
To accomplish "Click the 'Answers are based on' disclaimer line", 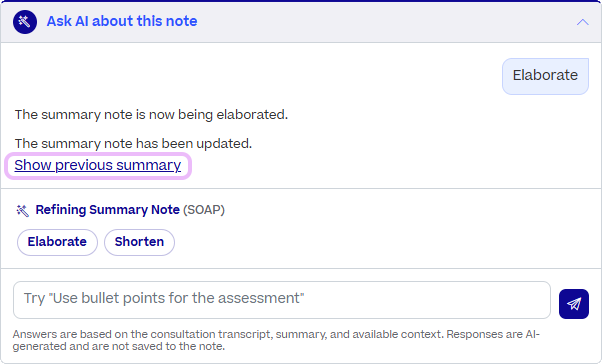I will click(276, 334).
